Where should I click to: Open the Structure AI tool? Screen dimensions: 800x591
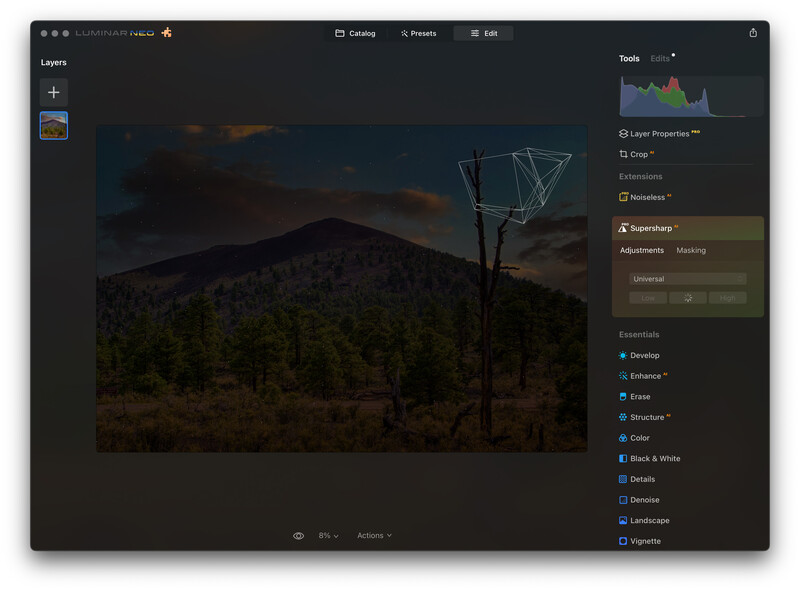pyautogui.click(x=644, y=417)
